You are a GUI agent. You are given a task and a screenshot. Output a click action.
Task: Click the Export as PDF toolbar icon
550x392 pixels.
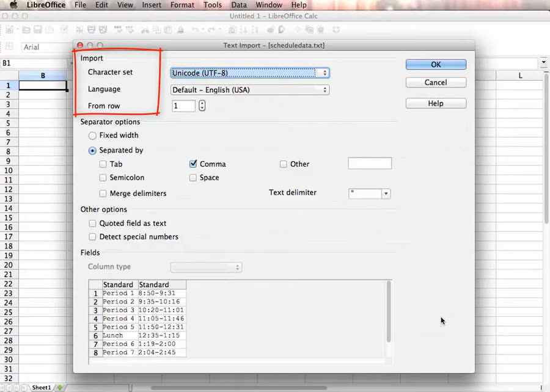click(x=79, y=30)
